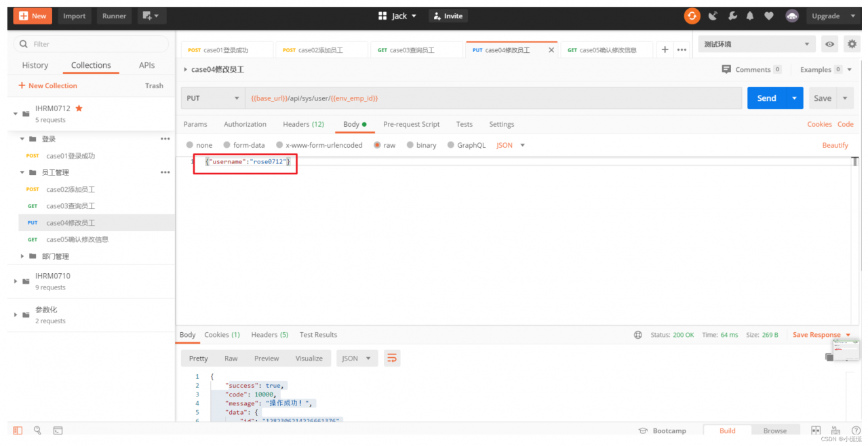868x446 pixels.
Task: Click the blue Send button
Action: (766, 98)
